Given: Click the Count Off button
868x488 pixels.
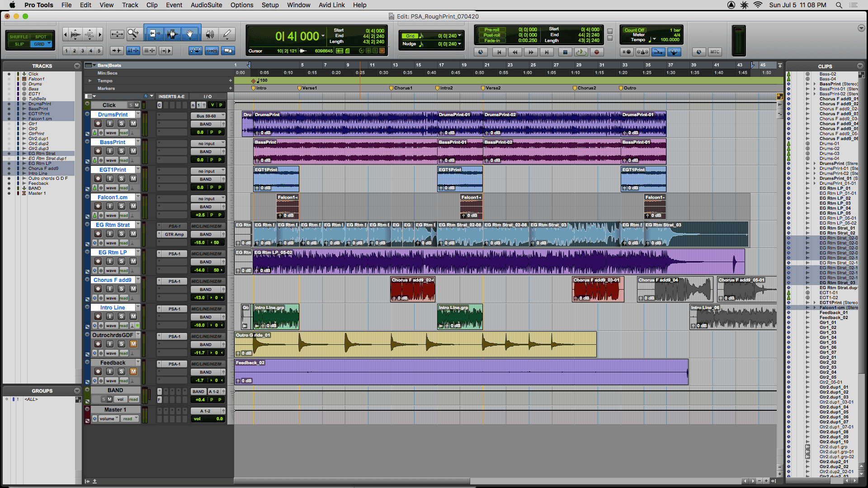Looking at the screenshot, I should pos(635,30).
